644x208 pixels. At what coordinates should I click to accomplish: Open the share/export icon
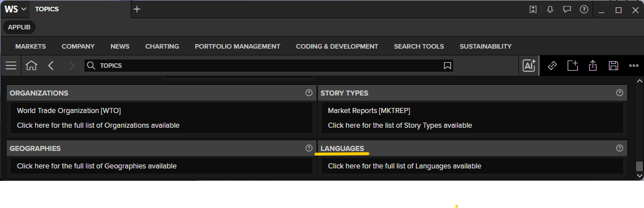(593, 65)
